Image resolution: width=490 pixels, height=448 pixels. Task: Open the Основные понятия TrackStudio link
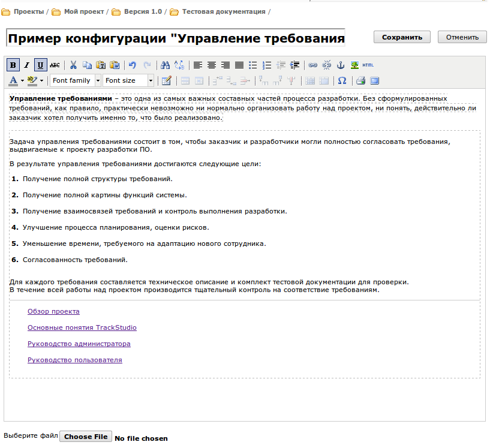point(82,327)
